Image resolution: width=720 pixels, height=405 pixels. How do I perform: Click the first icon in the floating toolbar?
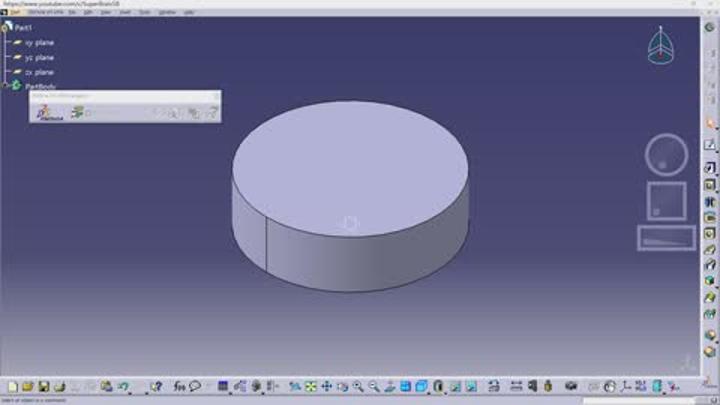[x=49, y=112]
